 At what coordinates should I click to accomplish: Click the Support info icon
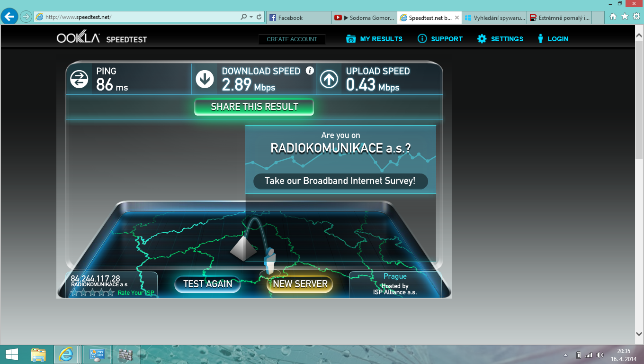pyautogui.click(x=422, y=39)
